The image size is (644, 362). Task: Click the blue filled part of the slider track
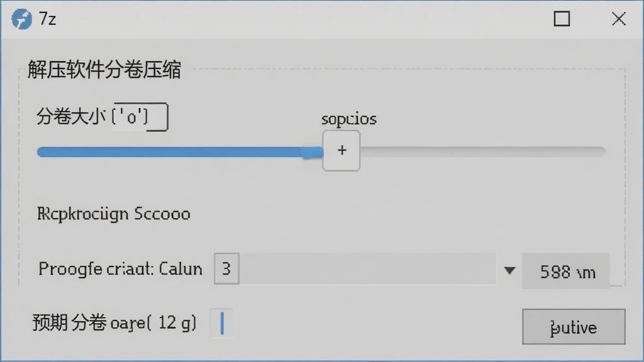[180, 152]
